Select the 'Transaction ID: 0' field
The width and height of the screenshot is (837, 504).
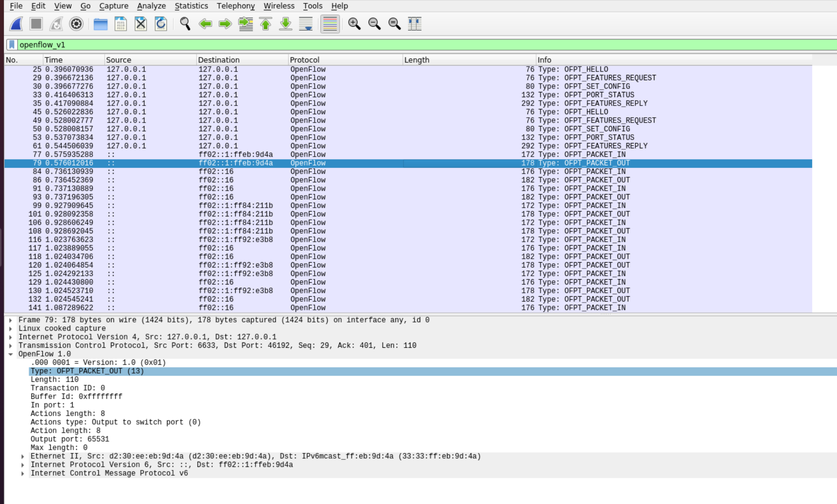click(x=432, y=388)
